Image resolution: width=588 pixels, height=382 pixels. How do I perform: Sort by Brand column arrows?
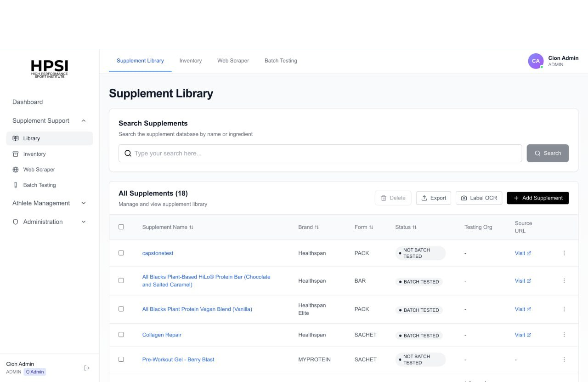pos(317,227)
